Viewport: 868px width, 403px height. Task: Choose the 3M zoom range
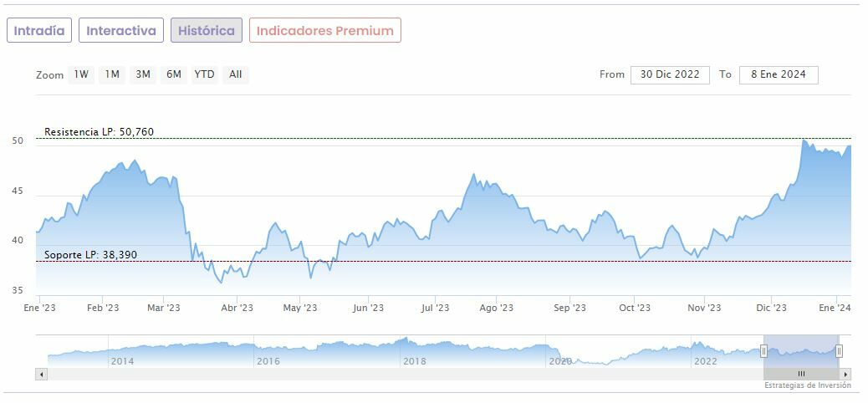pos(143,74)
